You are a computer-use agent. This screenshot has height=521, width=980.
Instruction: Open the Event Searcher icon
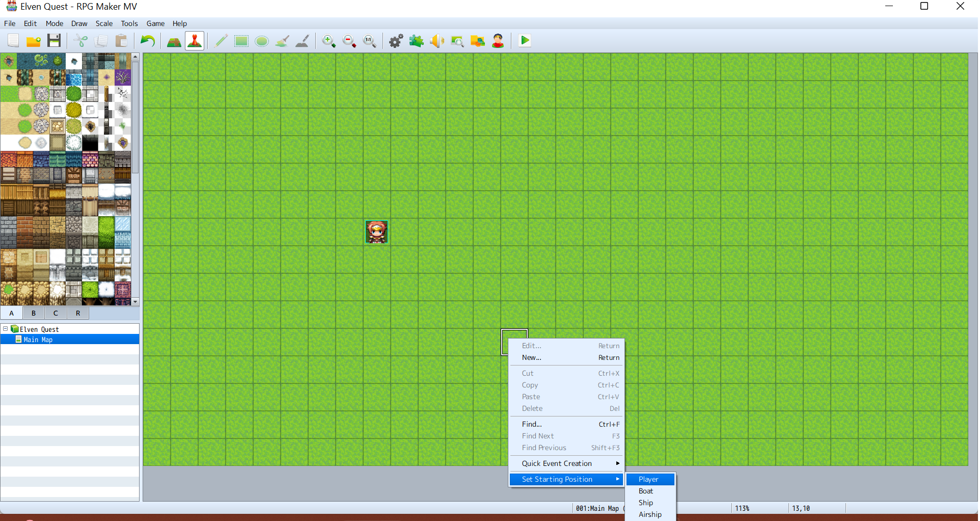(x=457, y=41)
